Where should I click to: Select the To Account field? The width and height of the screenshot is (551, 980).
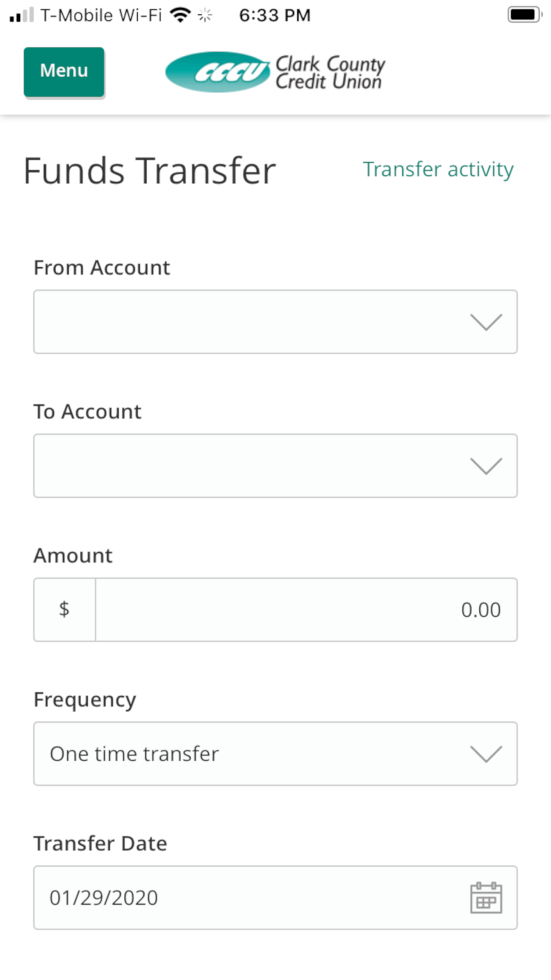click(248, 466)
